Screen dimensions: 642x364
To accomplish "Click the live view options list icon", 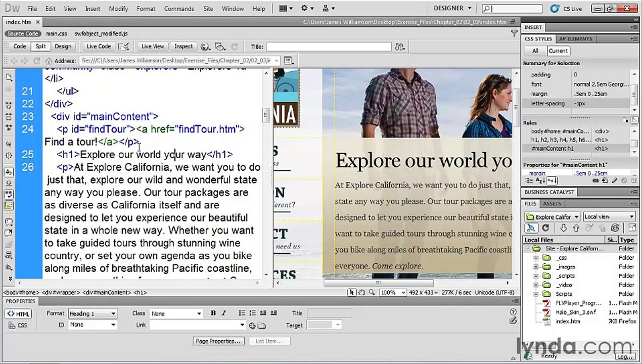I will tap(289, 61).
